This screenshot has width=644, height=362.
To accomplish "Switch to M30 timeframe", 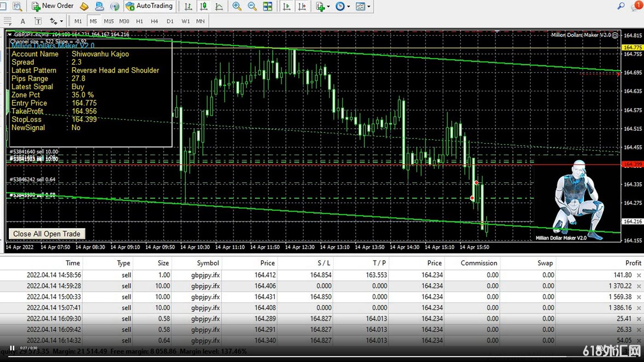I will point(124,21).
